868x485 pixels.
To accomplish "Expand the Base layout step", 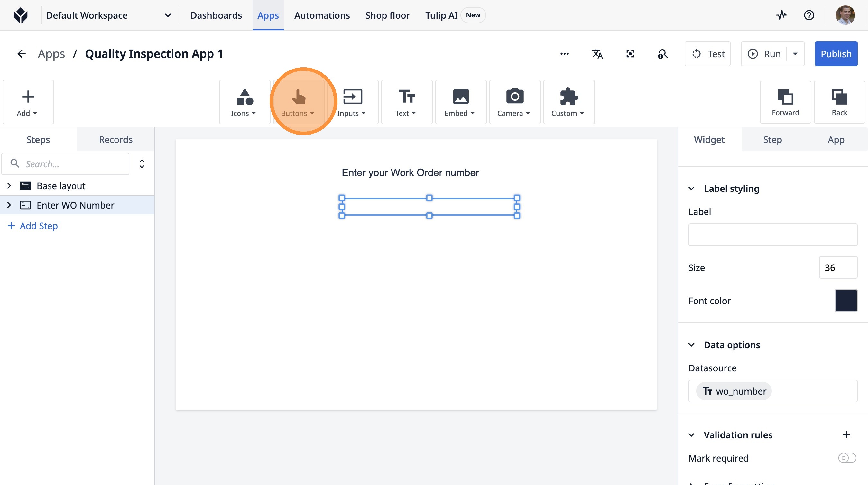I will tap(9, 186).
